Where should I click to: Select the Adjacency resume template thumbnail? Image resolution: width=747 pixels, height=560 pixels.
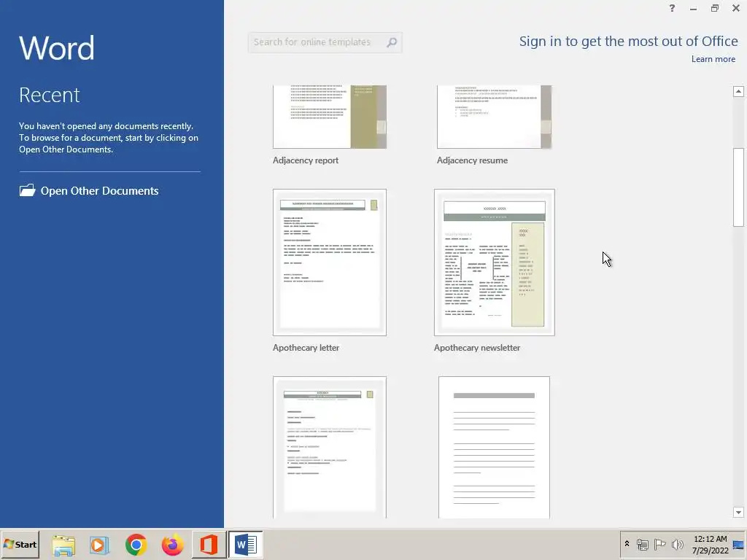point(494,117)
